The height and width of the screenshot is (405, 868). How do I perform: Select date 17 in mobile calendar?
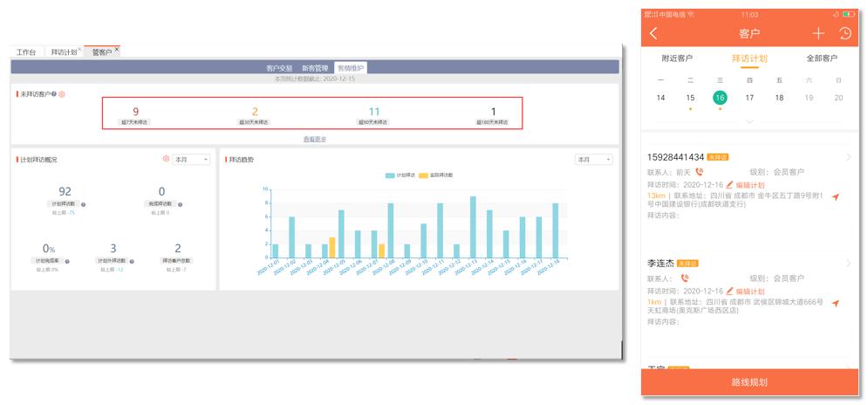(749, 98)
